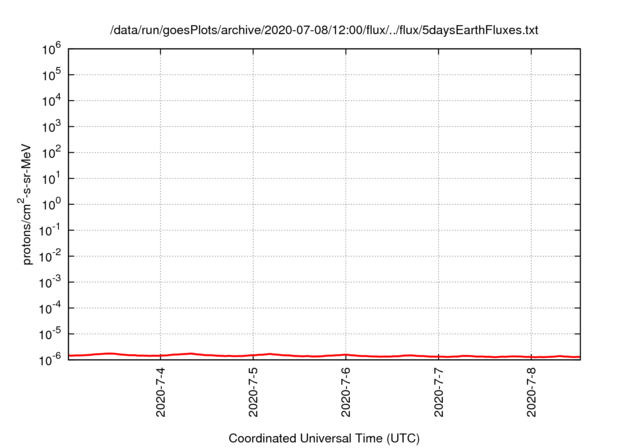Click the Coordinated Universal Time axis title
Viewport: 640px width, 448px height.
click(324, 438)
